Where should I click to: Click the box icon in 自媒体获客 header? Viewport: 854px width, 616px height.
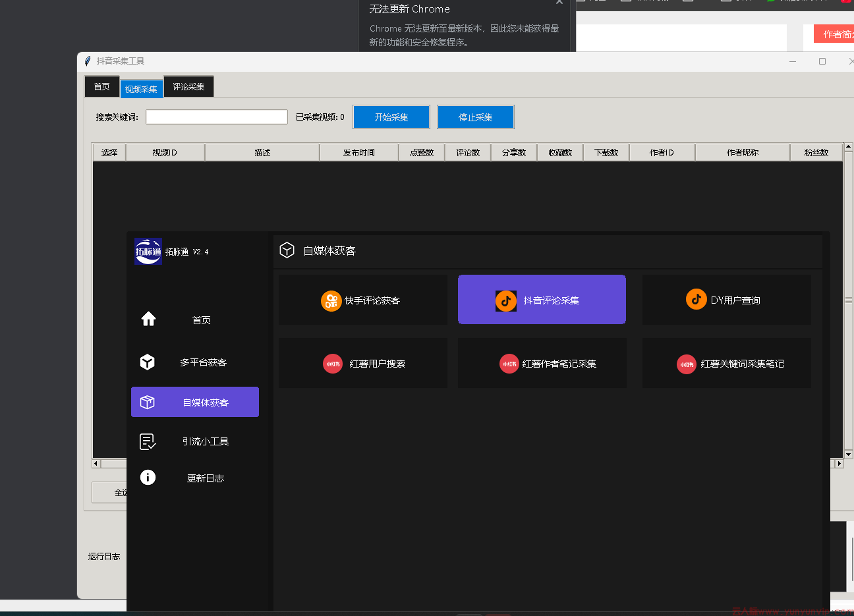pyautogui.click(x=287, y=250)
